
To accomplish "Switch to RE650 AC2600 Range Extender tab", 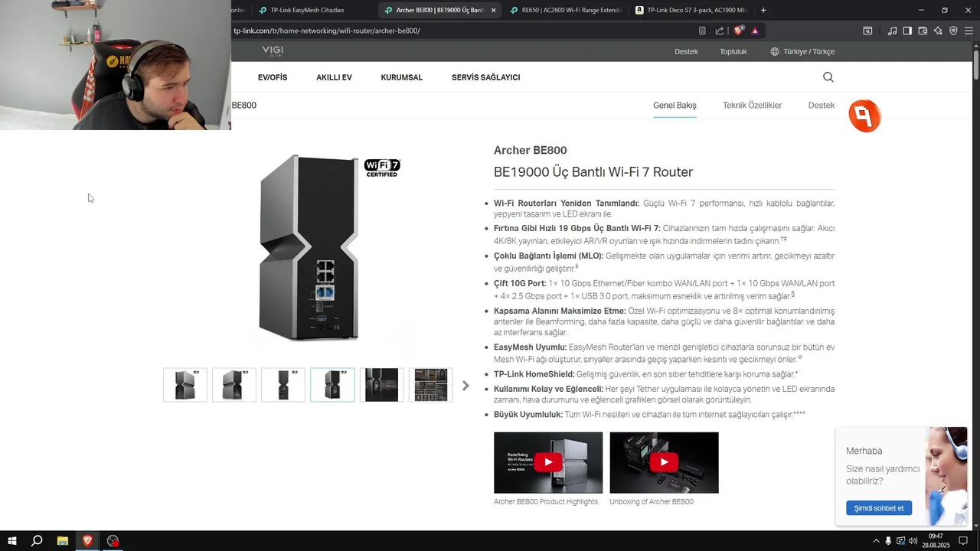I will point(566,10).
